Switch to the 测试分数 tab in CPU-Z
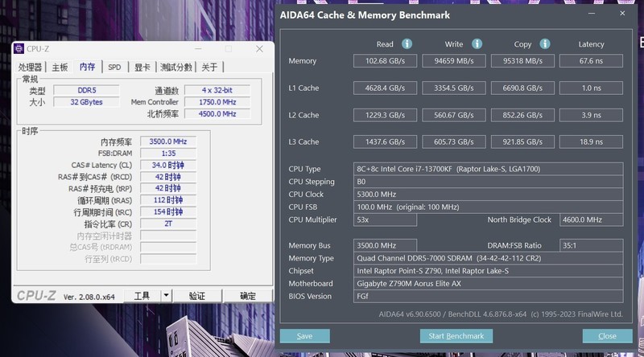The width and height of the screenshot is (644, 357). [176, 68]
